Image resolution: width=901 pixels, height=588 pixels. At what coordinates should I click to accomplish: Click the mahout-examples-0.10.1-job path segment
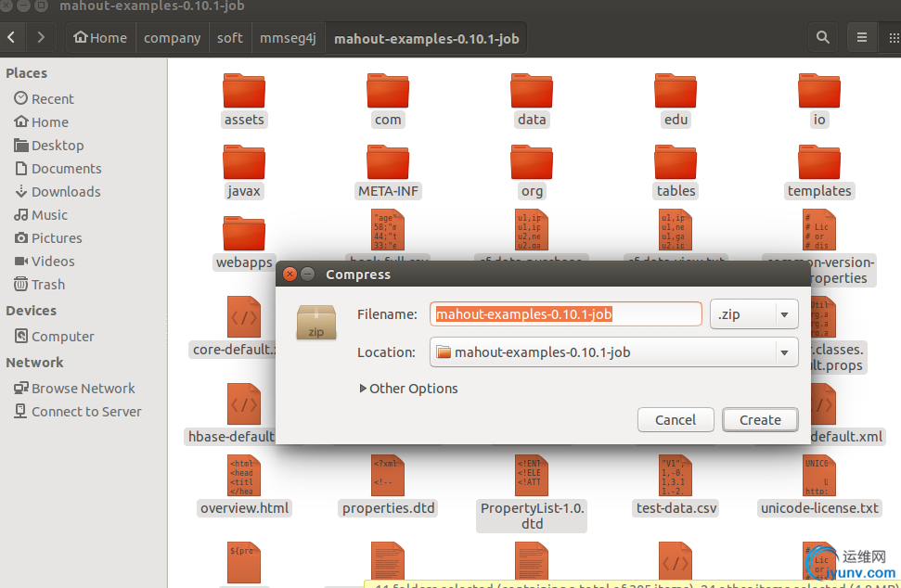[x=426, y=38]
